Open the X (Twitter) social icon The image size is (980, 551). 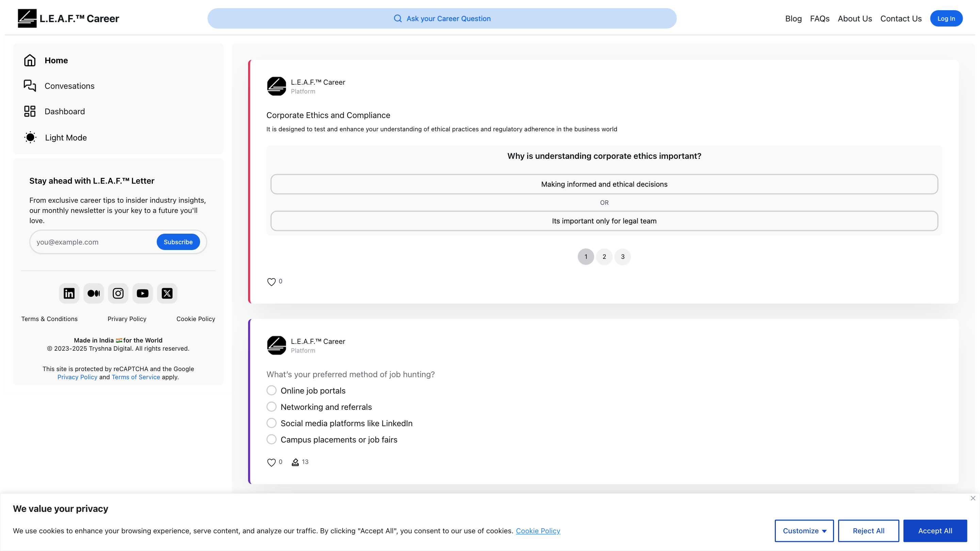[167, 293]
